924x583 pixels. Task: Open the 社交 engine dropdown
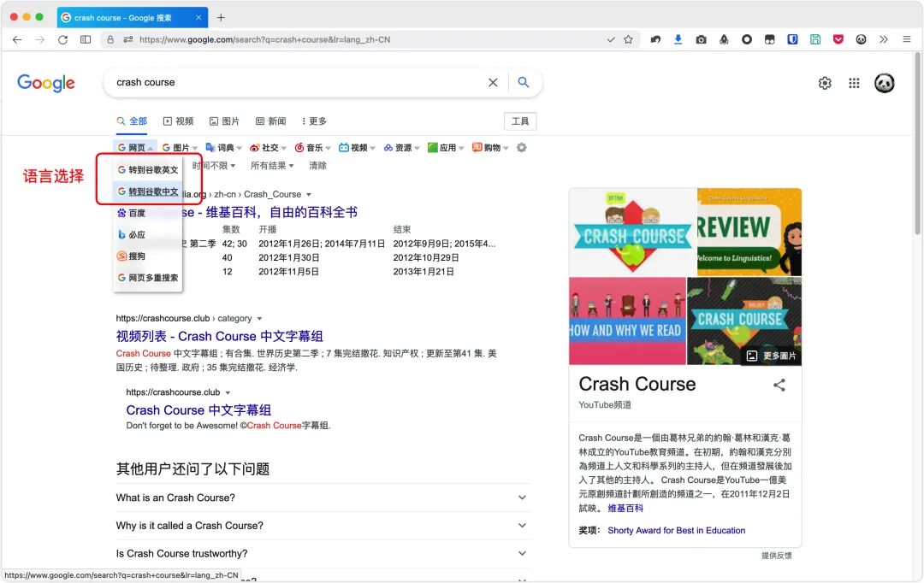[268, 148]
